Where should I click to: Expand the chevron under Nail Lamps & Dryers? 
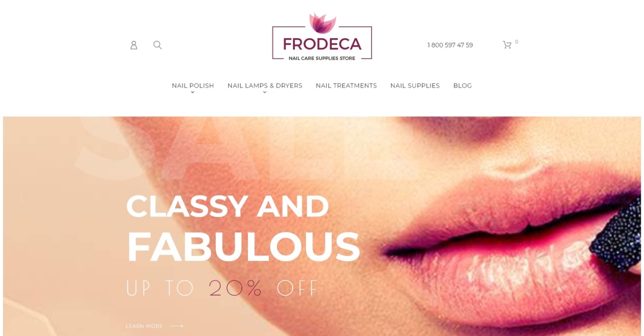[265, 93]
